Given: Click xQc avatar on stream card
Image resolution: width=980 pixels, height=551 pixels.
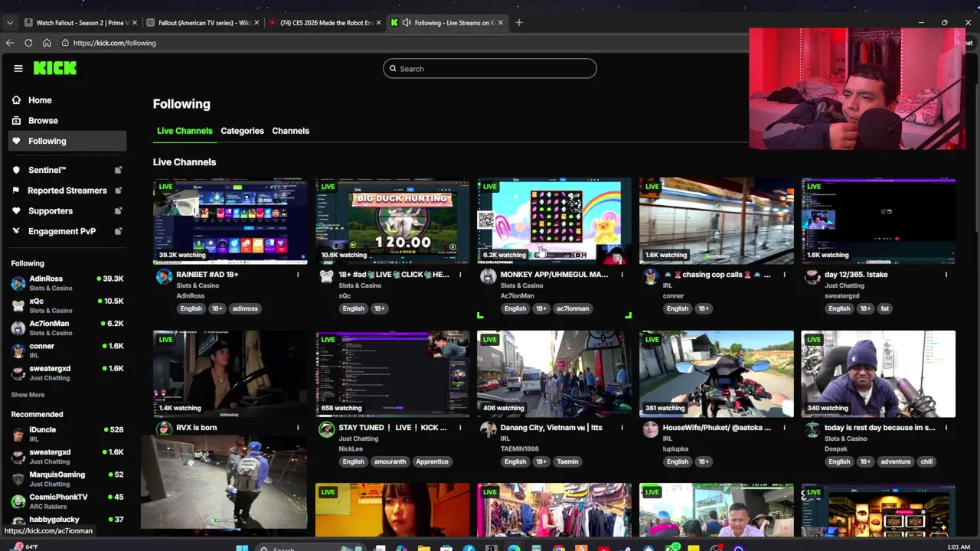Looking at the screenshot, I should click(x=326, y=277).
